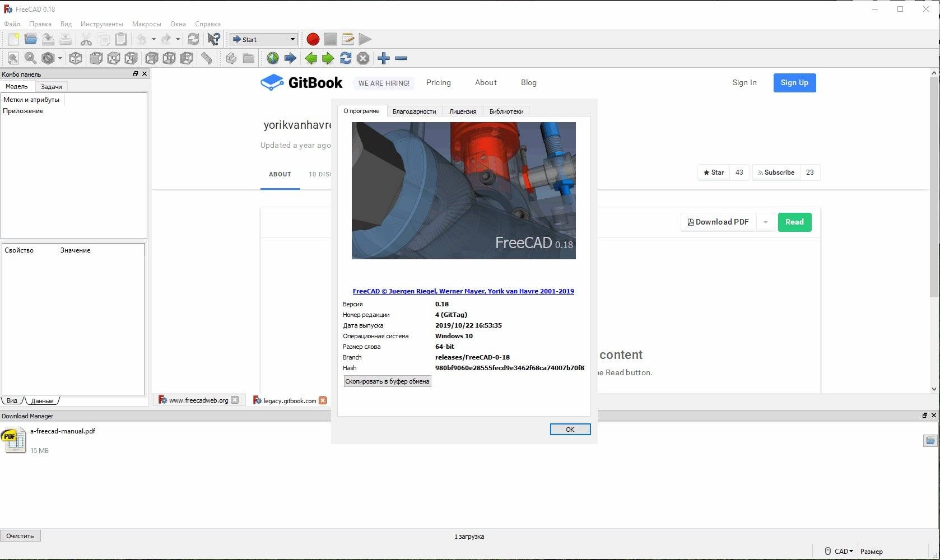Viewport: 940px width, 560px height.
Task: Open the Справка menu
Action: click(x=208, y=24)
